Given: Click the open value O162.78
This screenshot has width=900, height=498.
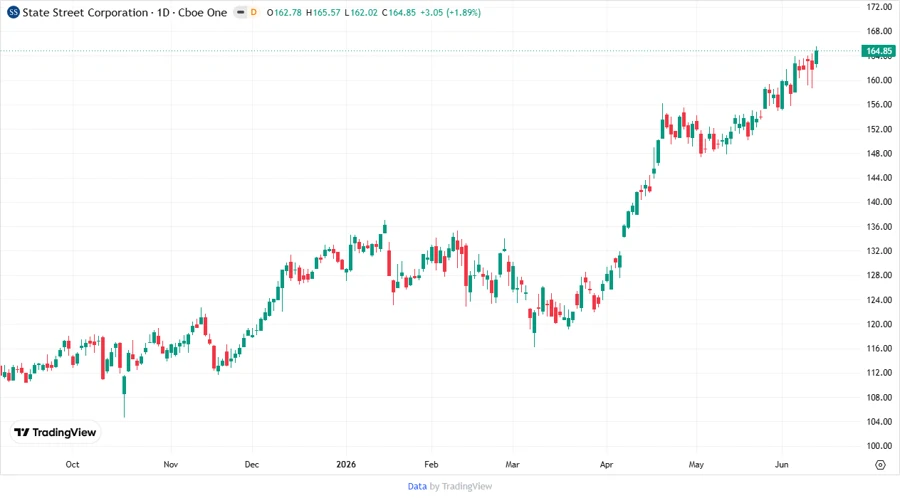Looking at the screenshot, I should point(284,13).
